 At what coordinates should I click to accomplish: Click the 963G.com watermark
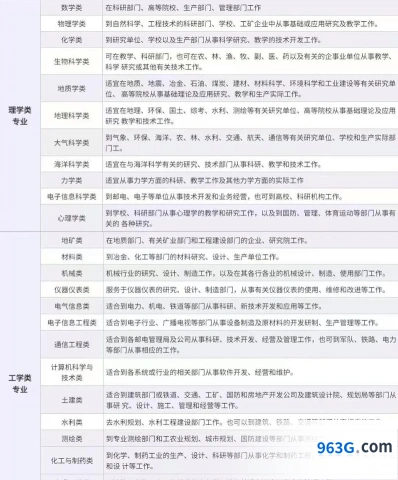355,447
